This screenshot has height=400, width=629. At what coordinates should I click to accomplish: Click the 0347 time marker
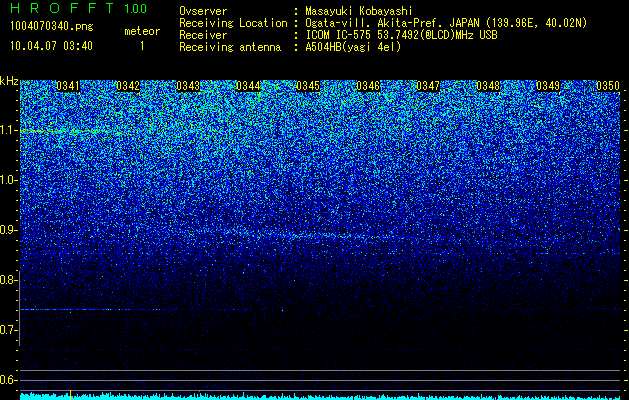(x=428, y=86)
